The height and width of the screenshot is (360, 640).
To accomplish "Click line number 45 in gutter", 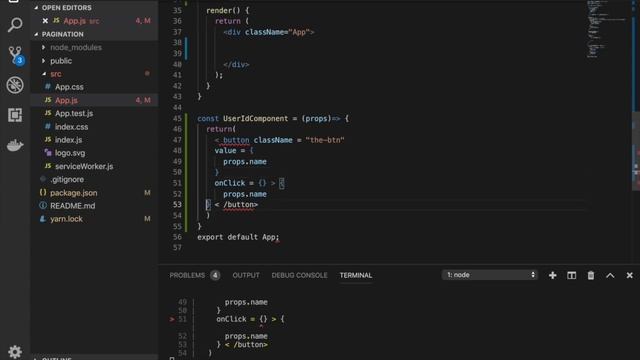I will pos(177,118).
